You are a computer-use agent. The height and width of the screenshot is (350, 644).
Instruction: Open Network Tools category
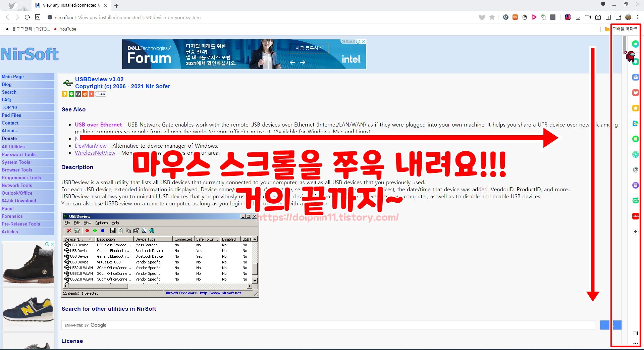pyautogui.click(x=28, y=185)
